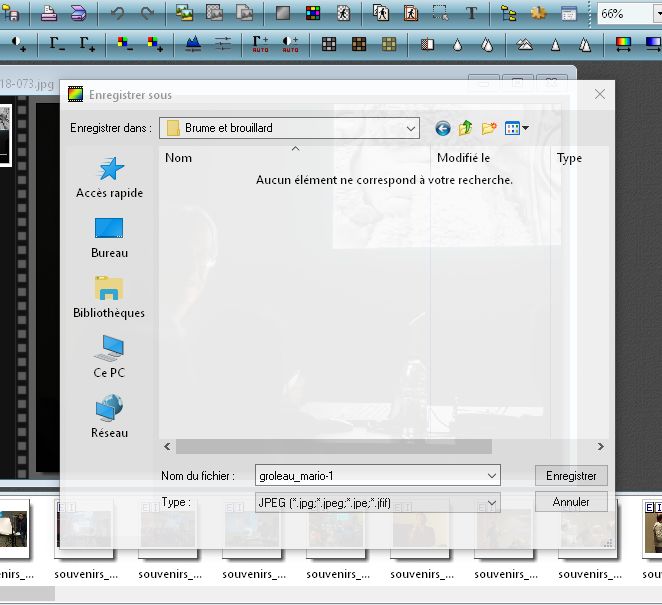
Task: Click the transparency checkerboard figure icon
Action: (343, 14)
